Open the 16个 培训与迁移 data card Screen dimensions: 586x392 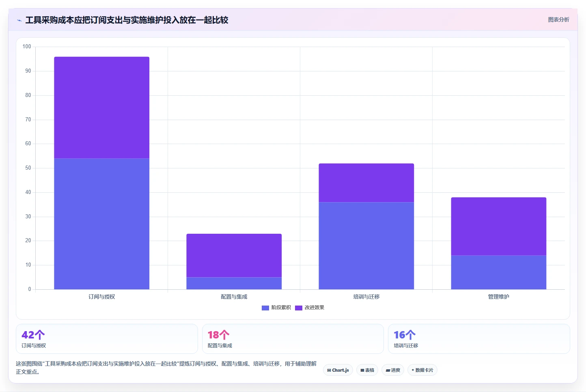(x=479, y=339)
